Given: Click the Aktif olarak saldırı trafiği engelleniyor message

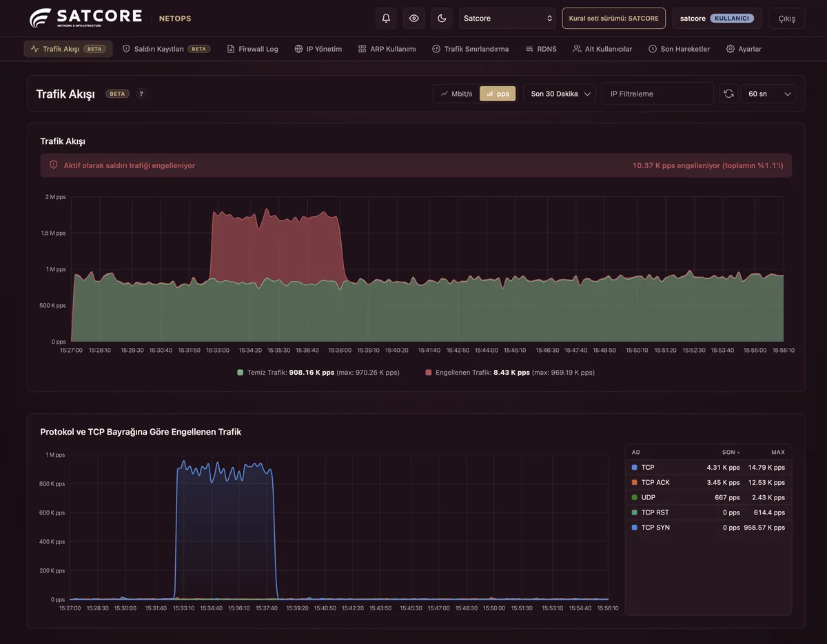Looking at the screenshot, I should [x=130, y=165].
